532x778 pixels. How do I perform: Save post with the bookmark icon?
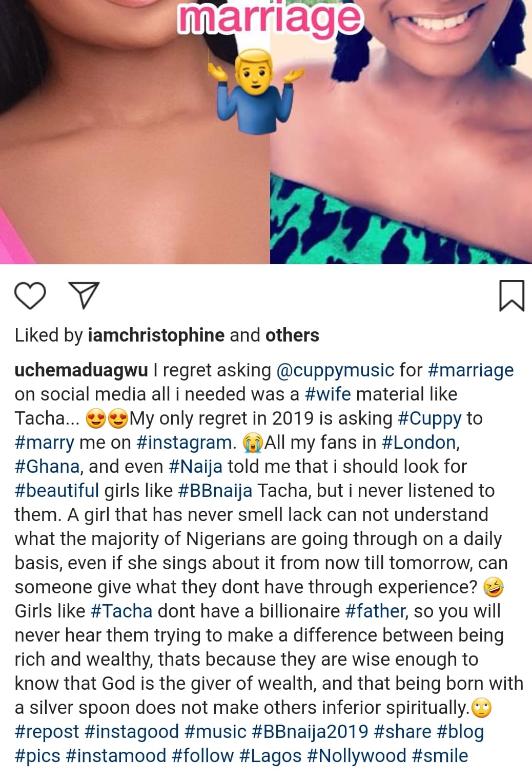tap(511, 295)
